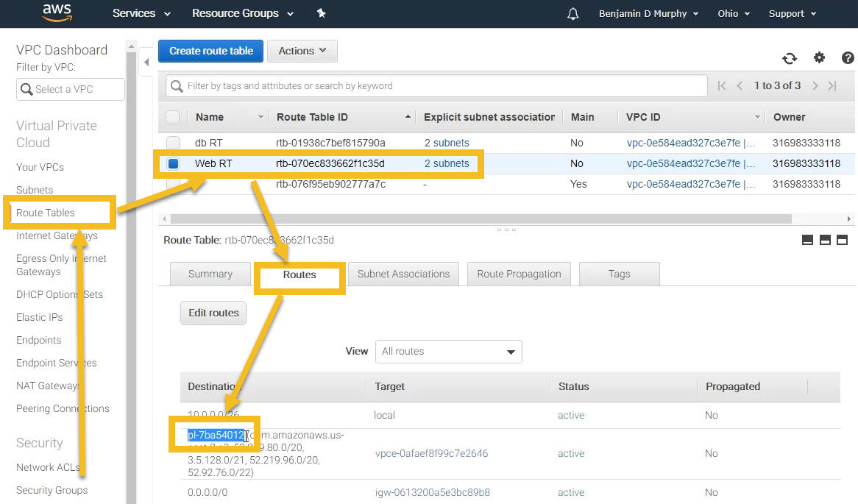The image size is (858, 504).
Task: Open Your VPCs in sidebar
Action: [40, 167]
